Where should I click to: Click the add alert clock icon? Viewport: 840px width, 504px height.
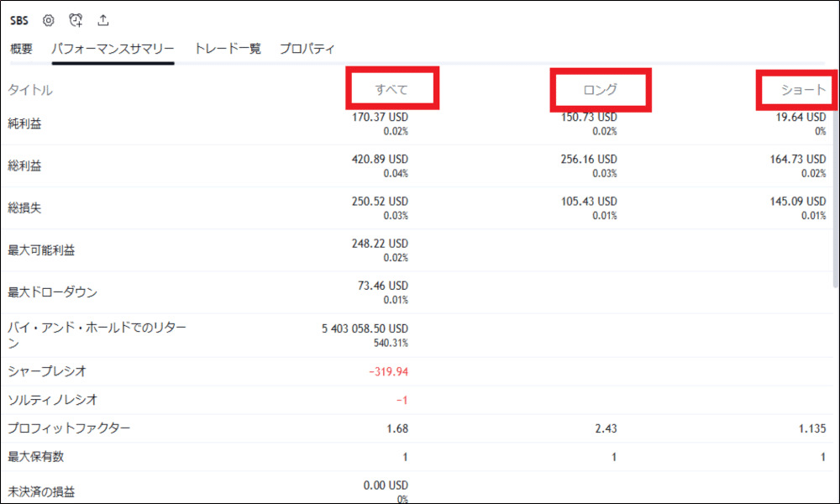[x=76, y=20]
